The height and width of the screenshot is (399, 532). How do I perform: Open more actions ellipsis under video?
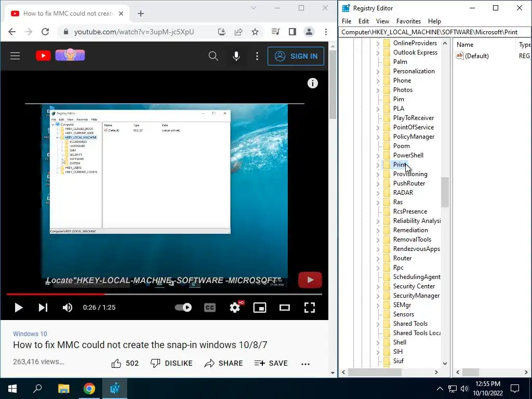[x=305, y=364]
